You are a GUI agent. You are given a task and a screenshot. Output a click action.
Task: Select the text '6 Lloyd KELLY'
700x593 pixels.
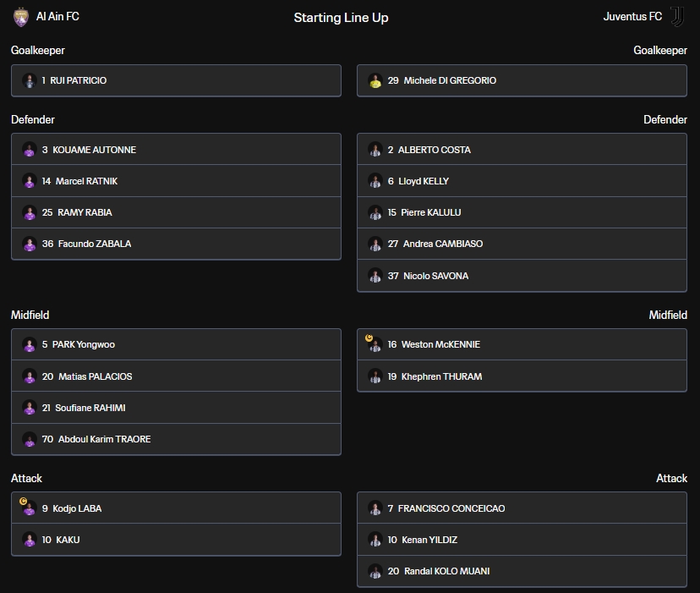click(x=418, y=181)
